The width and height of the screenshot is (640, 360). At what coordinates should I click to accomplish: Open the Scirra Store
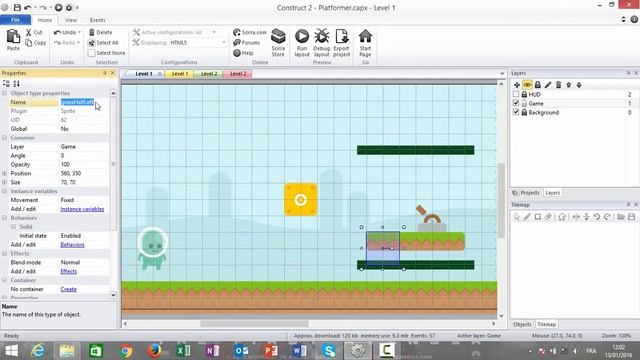pyautogui.click(x=278, y=42)
